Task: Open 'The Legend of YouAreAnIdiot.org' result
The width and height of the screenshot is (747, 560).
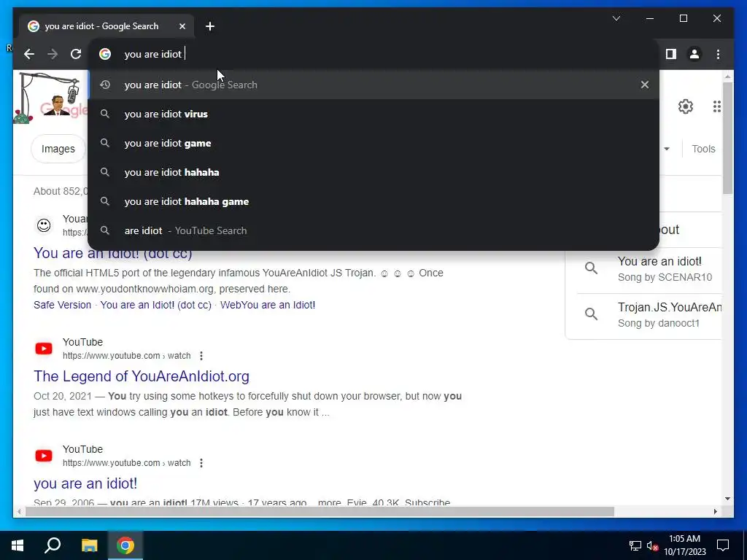Action: point(142,376)
